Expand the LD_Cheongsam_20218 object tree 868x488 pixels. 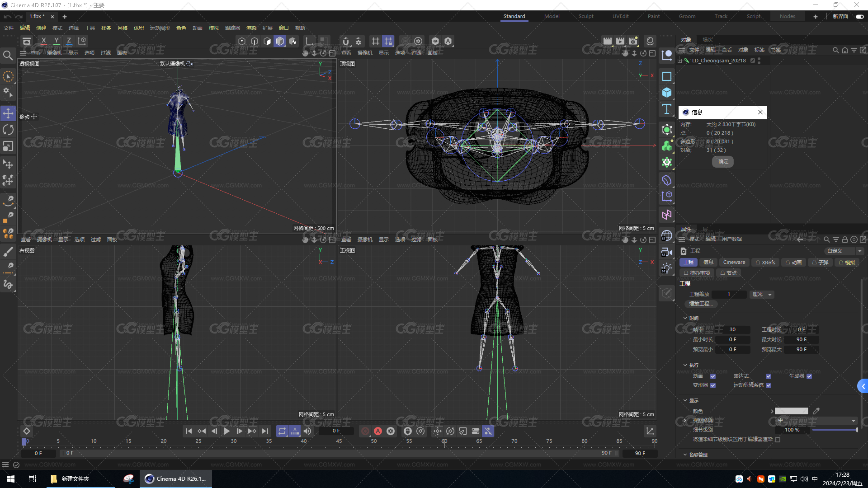tap(679, 61)
